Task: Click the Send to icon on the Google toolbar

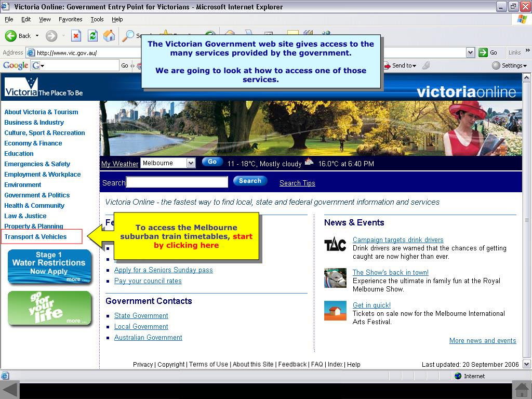Action: click(387, 65)
